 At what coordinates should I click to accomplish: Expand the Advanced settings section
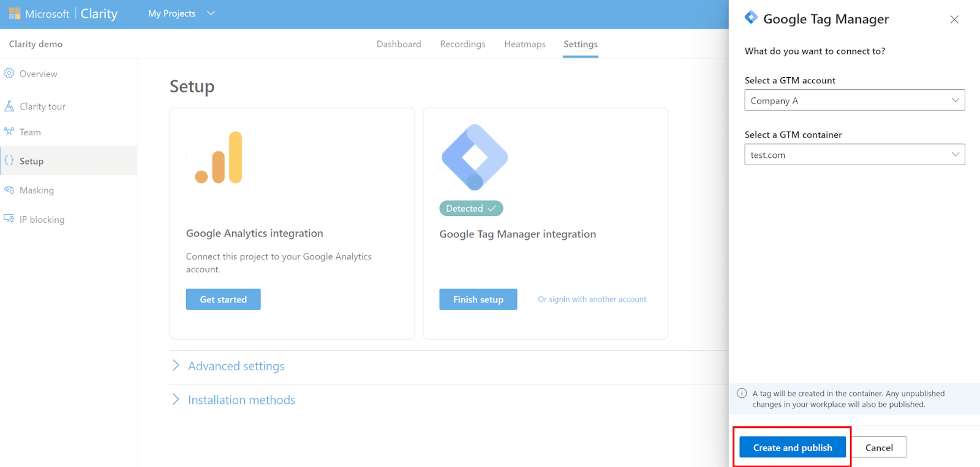tap(228, 366)
